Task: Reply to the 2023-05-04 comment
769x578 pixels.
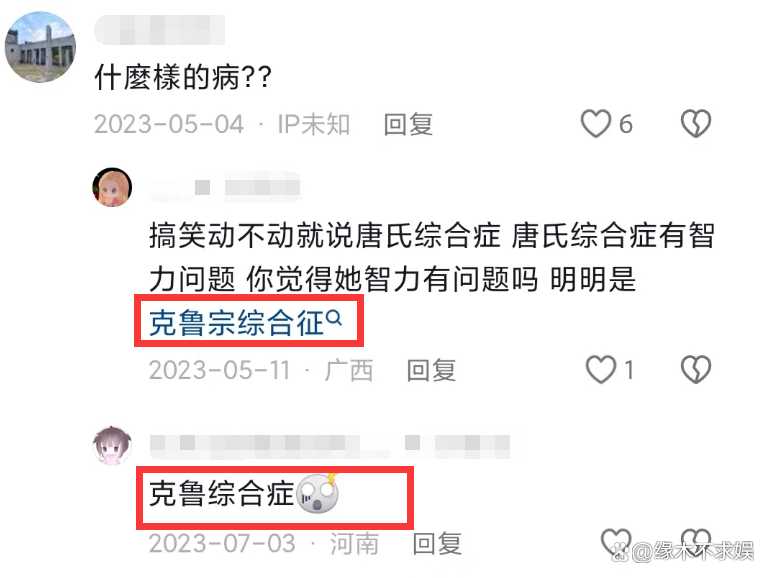Action: pos(408,124)
